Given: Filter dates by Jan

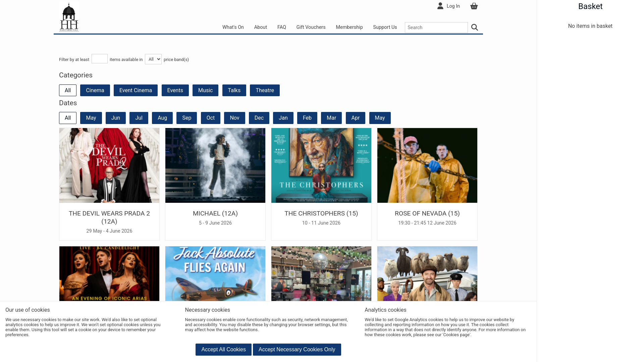Looking at the screenshot, I should [283, 118].
